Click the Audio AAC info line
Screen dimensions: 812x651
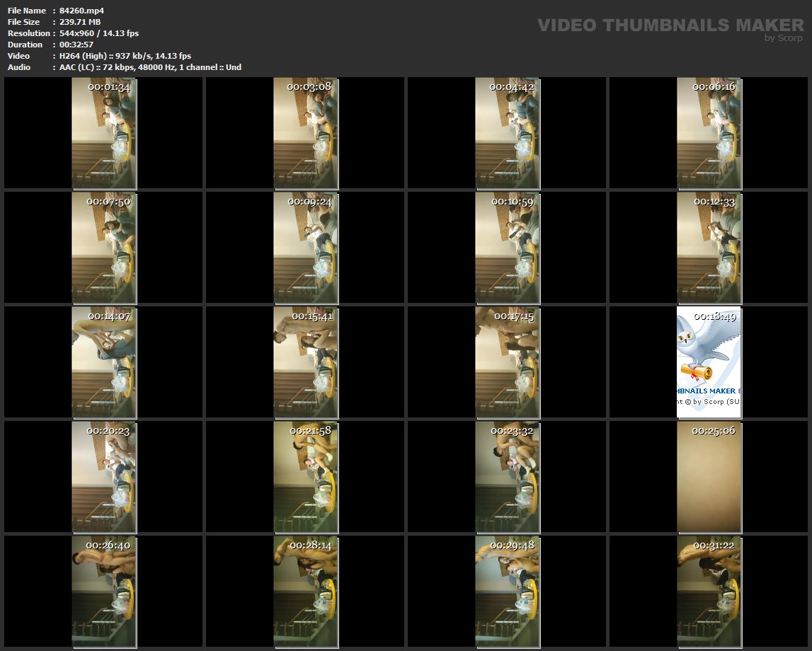click(x=150, y=67)
